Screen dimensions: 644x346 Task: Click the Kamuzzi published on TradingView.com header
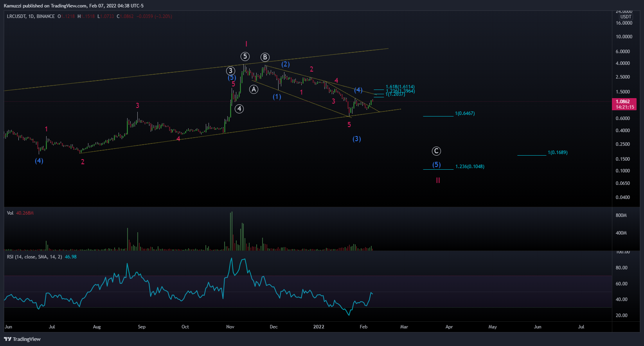coord(74,6)
